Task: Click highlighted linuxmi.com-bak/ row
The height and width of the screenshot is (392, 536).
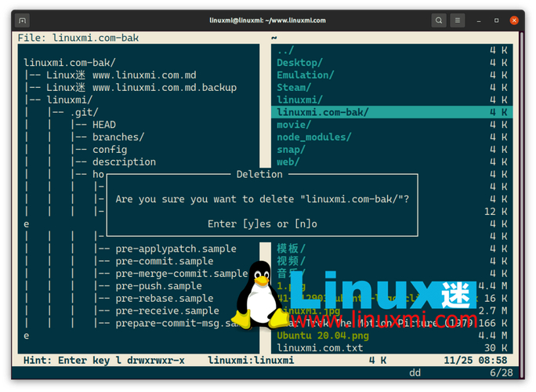Action: tap(392, 112)
